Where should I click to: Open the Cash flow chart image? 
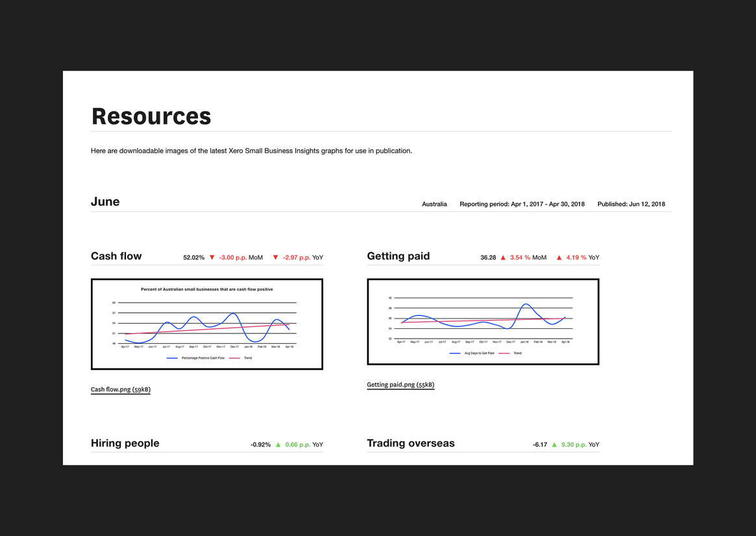point(207,324)
